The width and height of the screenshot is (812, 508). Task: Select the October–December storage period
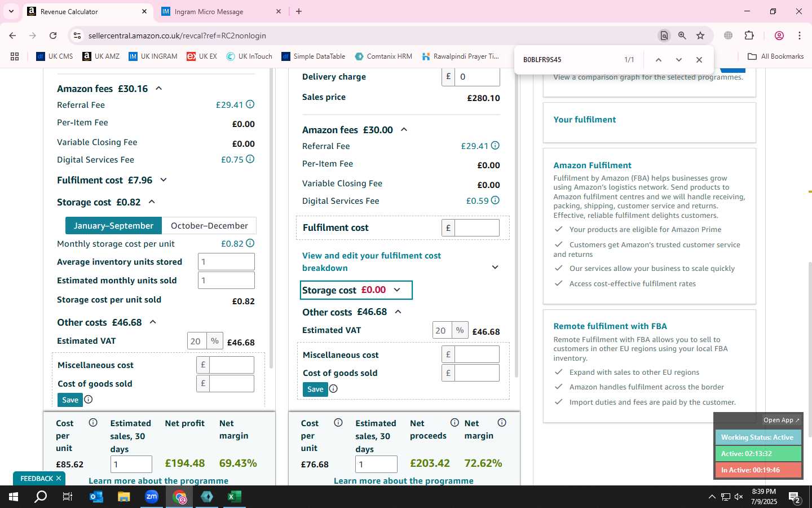click(x=209, y=226)
